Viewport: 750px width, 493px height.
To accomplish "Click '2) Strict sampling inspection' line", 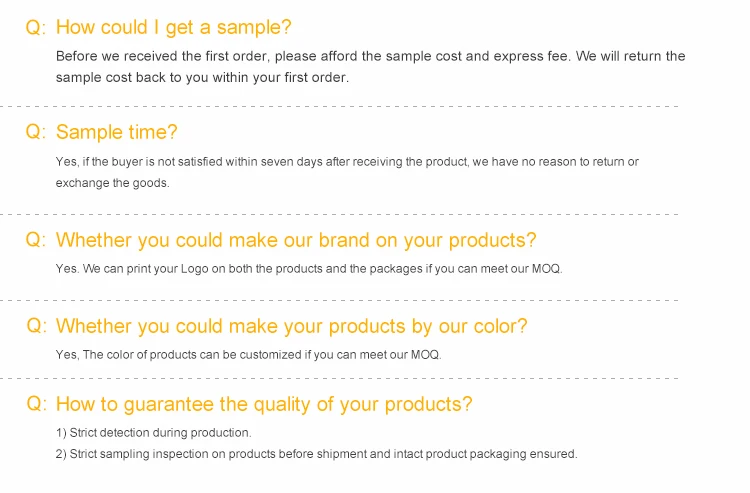I will coord(316,454).
